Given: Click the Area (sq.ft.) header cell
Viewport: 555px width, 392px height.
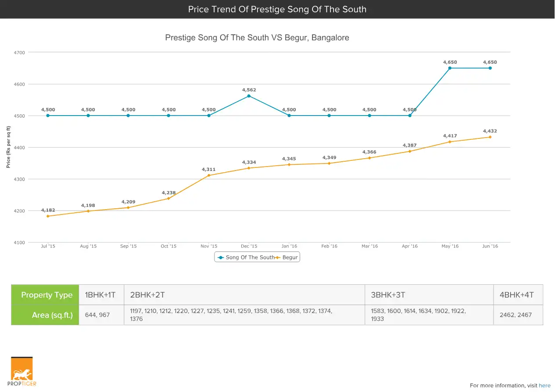Looking at the screenshot, I should [x=45, y=315].
